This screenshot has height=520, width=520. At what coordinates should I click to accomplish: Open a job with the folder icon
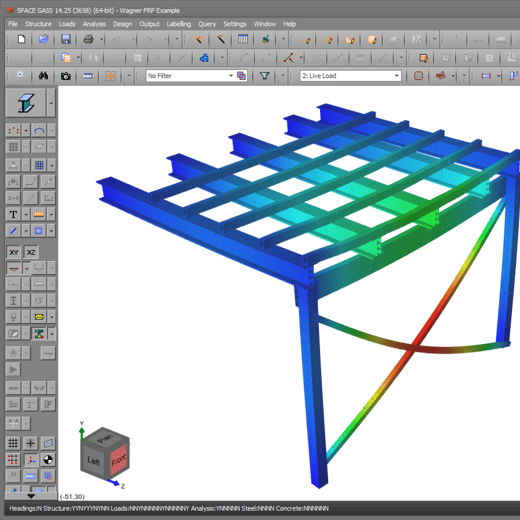44,39
